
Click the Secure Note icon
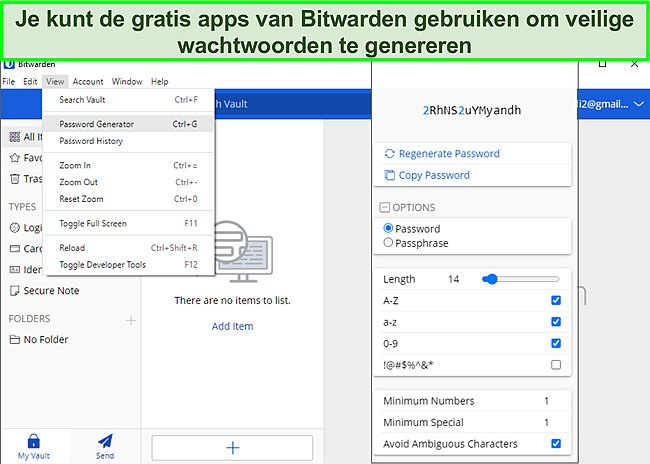(x=15, y=291)
